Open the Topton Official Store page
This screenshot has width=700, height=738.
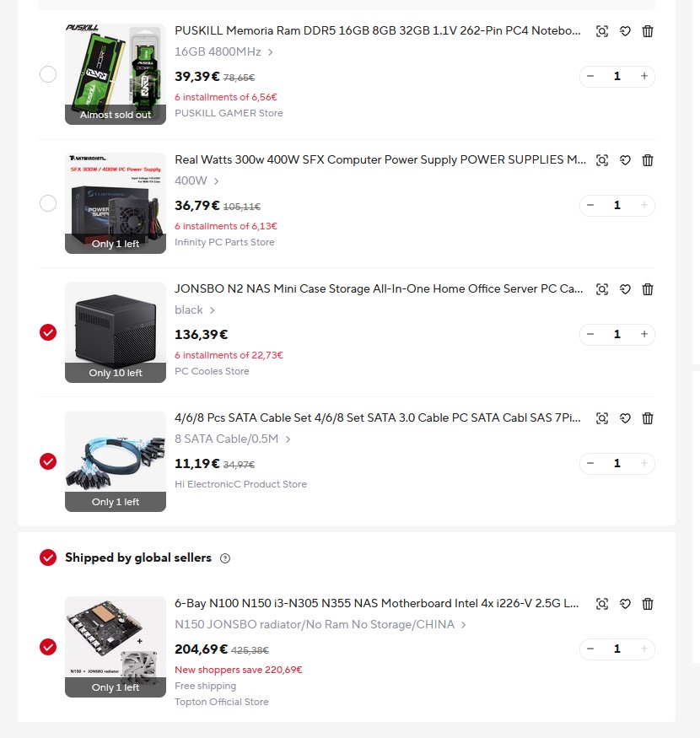222,702
